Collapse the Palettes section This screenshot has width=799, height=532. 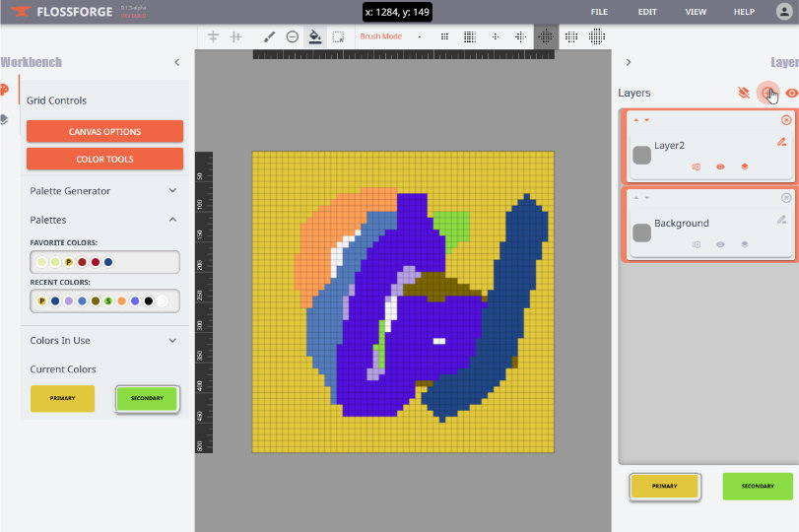172,220
